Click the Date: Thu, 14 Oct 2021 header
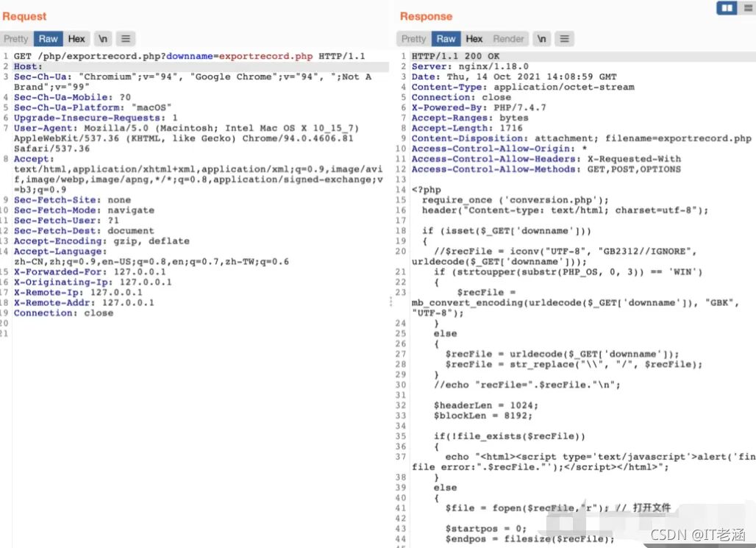This screenshot has height=548, width=756. click(x=514, y=76)
